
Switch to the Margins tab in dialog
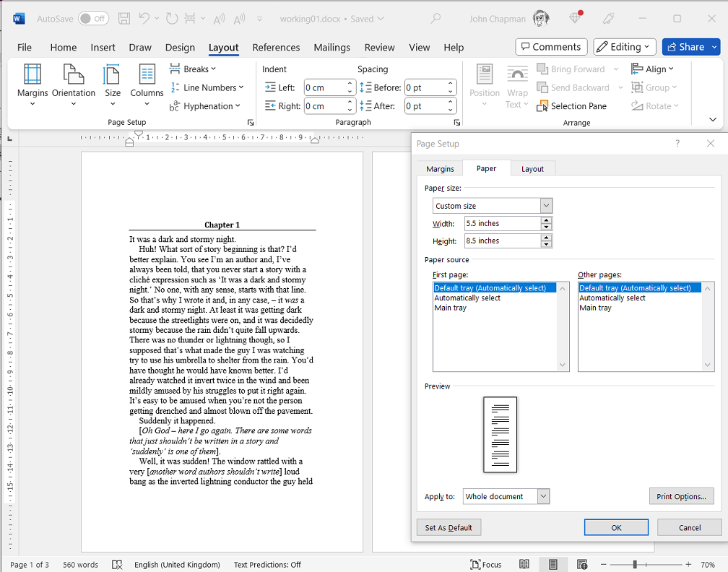click(x=440, y=168)
